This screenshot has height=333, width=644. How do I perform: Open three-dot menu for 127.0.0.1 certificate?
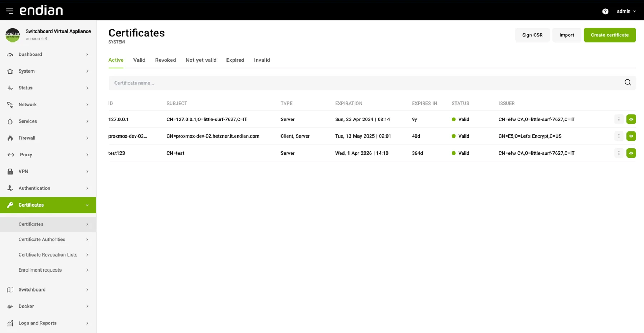click(x=619, y=119)
